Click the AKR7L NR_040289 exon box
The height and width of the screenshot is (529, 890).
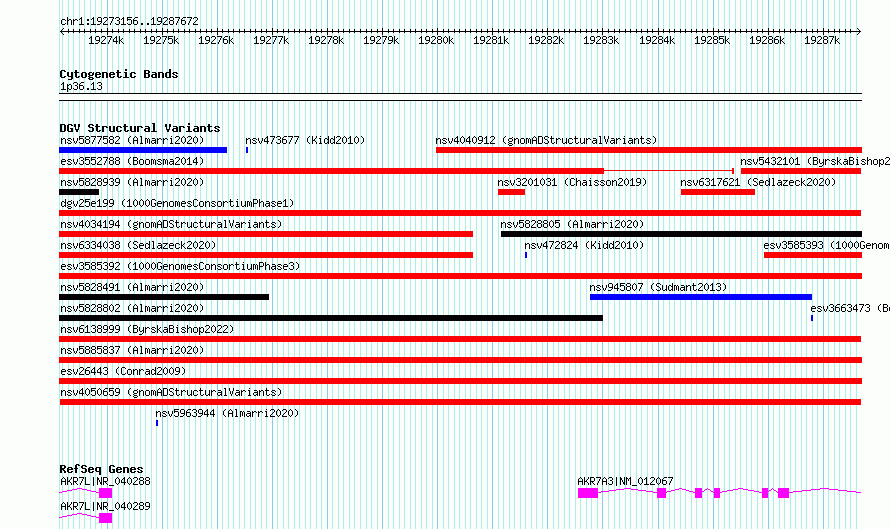(106, 518)
